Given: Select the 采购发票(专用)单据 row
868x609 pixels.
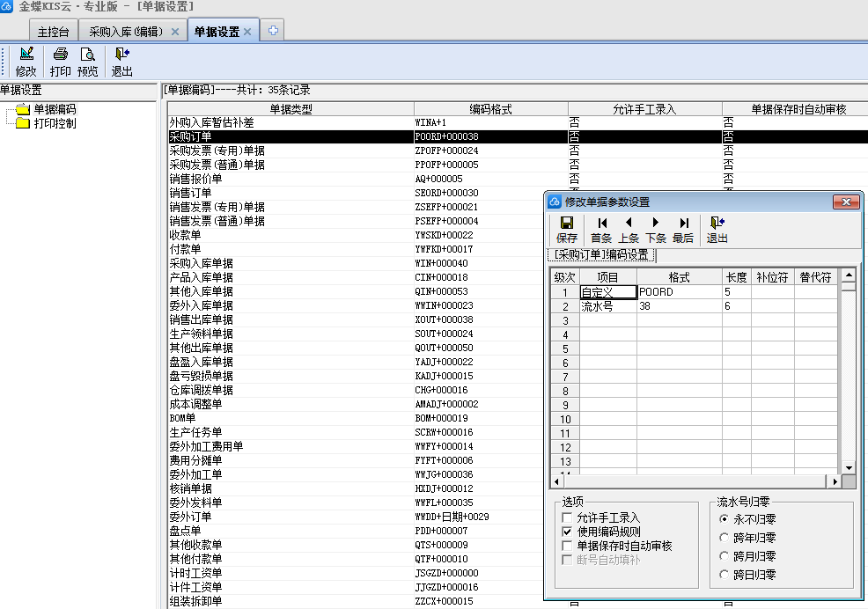Looking at the screenshot, I should (518, 150).
